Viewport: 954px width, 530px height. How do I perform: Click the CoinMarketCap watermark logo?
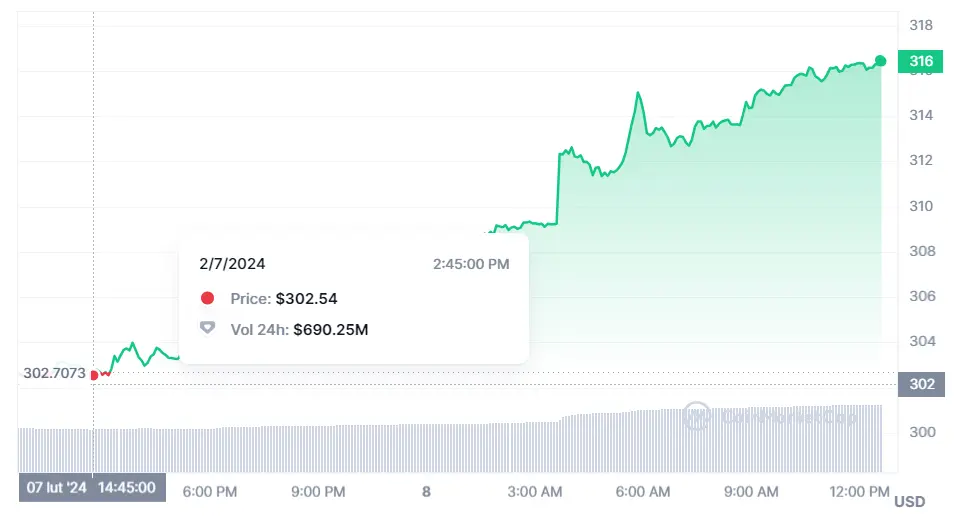[x=697, y=415]
